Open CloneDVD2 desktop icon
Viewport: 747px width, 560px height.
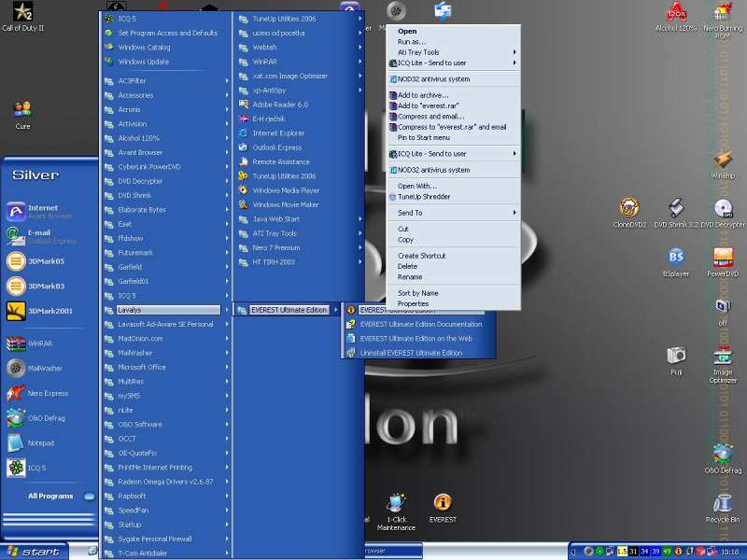point(629,213)
